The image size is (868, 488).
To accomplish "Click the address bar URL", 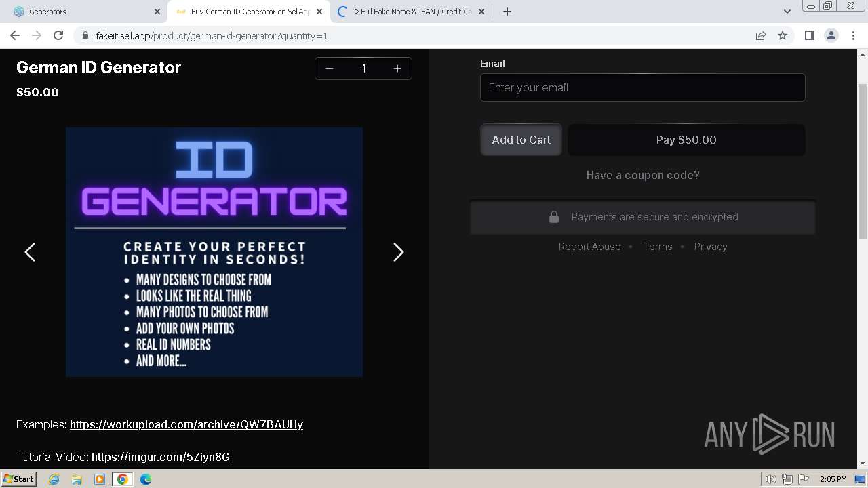I will (x=212, y=36).
